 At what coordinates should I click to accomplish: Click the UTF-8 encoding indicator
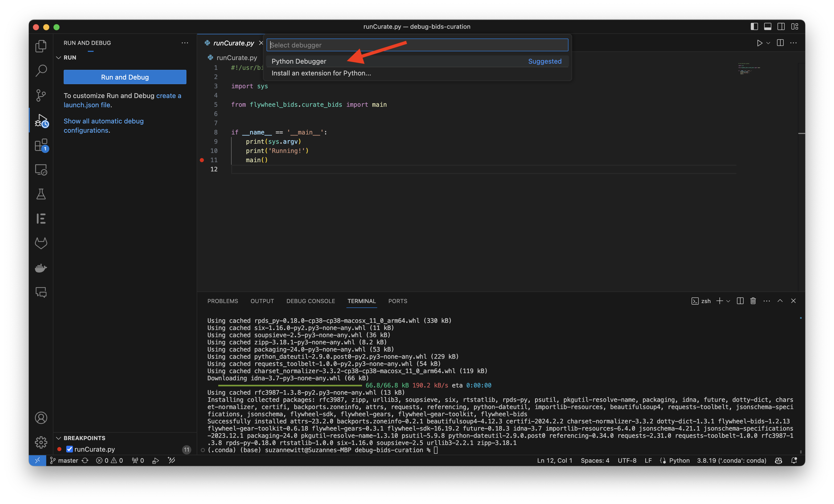coord(627,460)
